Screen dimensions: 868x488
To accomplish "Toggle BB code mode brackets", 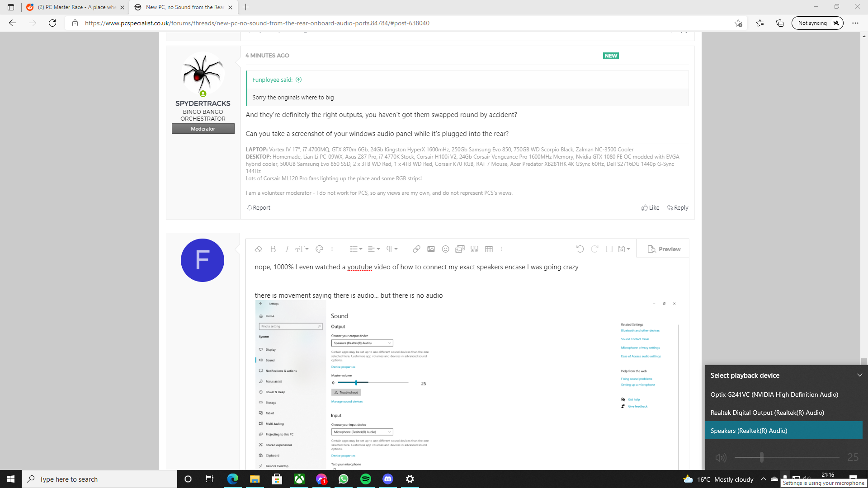I will point(609,249).
